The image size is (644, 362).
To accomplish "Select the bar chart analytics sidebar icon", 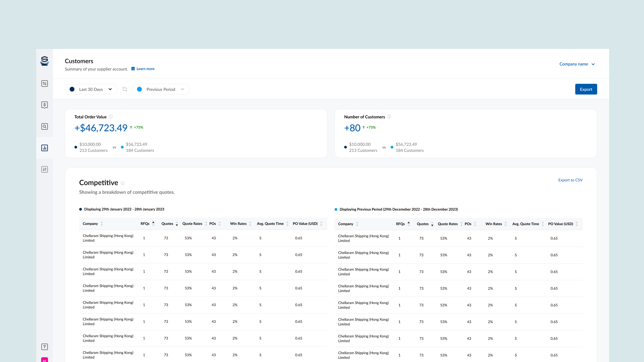I will pos(45,148).
